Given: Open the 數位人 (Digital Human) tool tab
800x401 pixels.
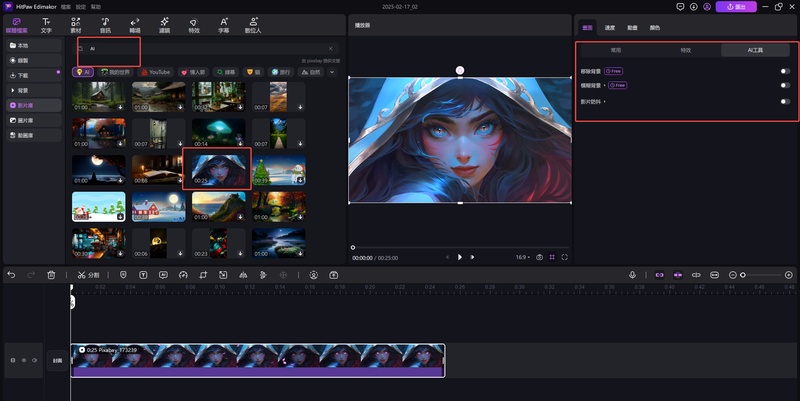Looking at the screenshot, I should (254, 25).
